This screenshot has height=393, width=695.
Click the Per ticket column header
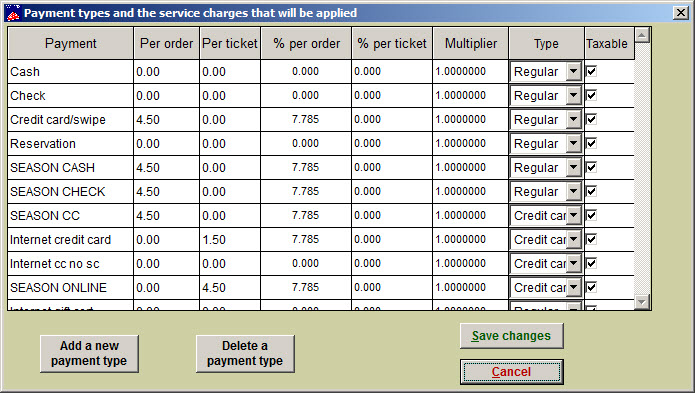point(230,43)
